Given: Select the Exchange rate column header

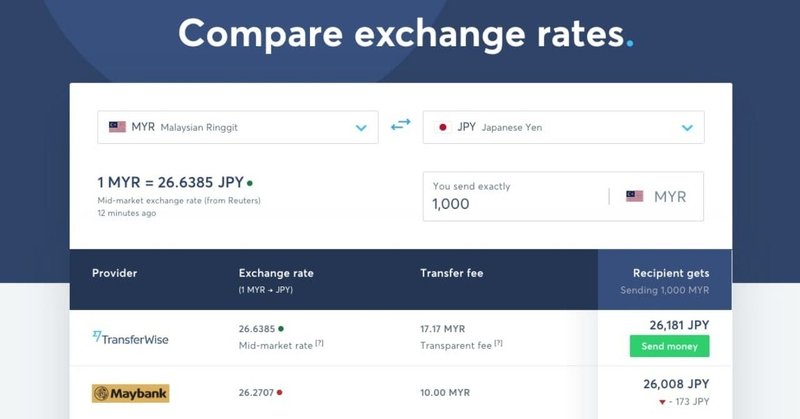Looking at the screenshot, I should pyautogui.click(x=276, y=273).
